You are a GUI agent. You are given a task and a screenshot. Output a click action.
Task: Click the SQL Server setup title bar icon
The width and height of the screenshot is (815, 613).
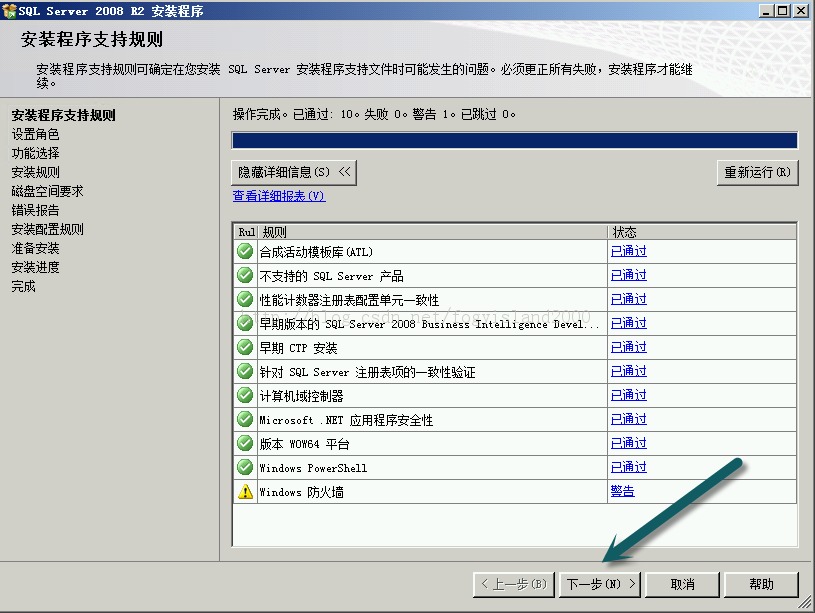click(x=9, y=10)
